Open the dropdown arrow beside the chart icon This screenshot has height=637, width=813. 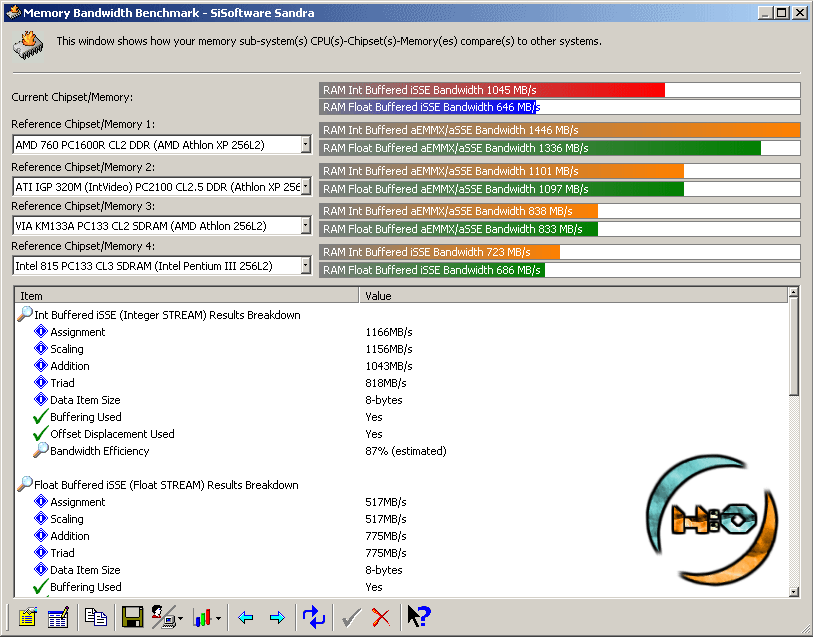[218, 618]
